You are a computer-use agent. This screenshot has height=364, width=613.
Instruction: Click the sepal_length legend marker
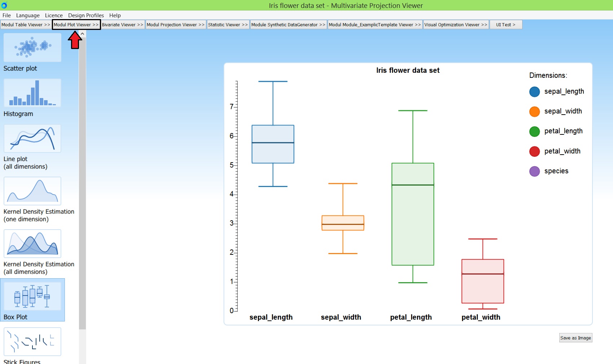coord(535,91)
